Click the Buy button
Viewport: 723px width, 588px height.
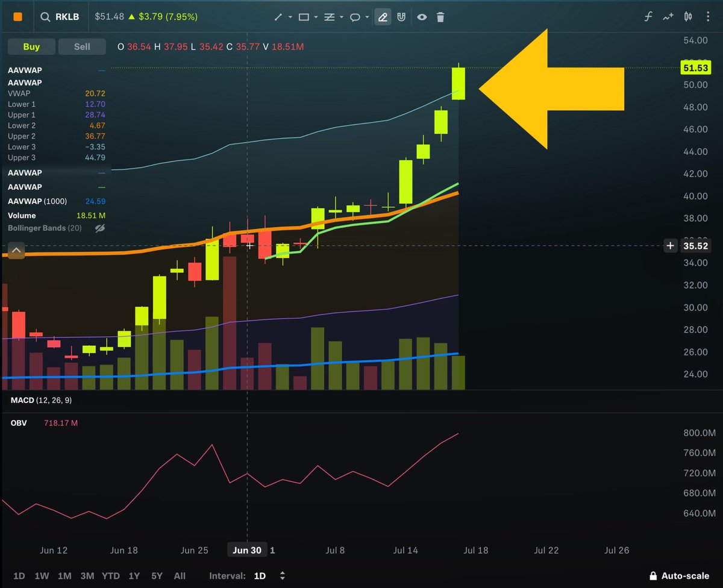31,46
